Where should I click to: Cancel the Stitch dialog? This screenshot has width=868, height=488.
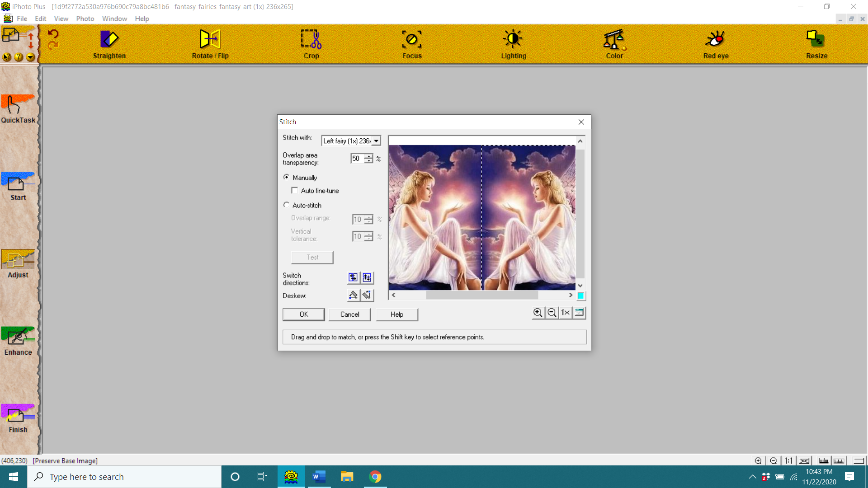pos(349,314)
